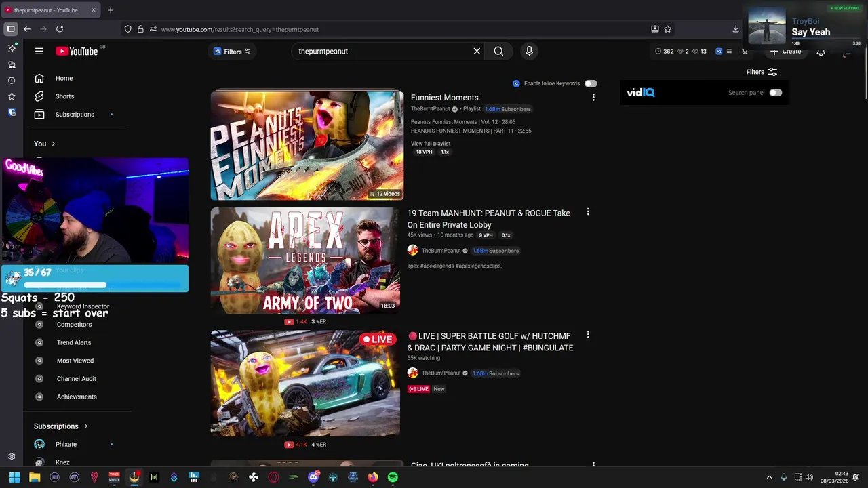Open File Explorer from the taskbar
Screen dimensions: 868x488
point(35,477)
